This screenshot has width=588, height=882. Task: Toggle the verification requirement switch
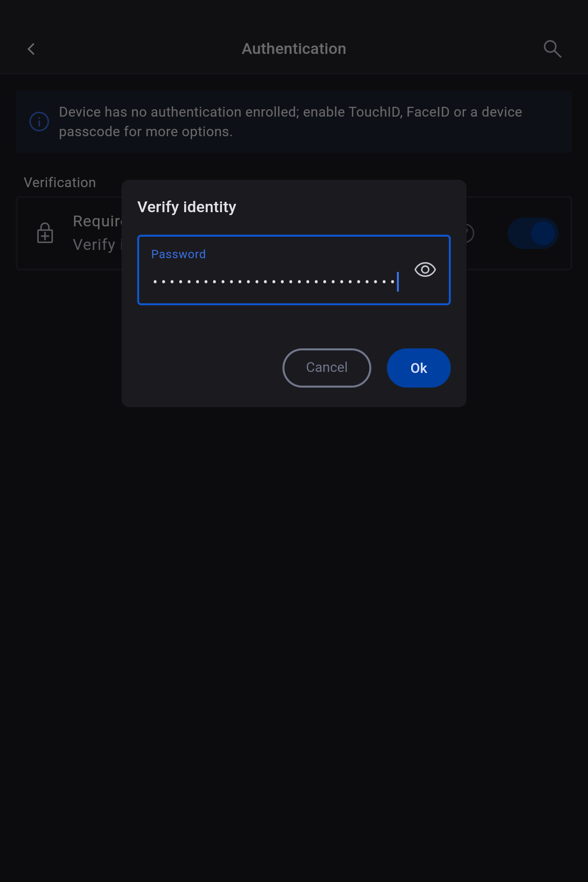click(x=533, y=233)
